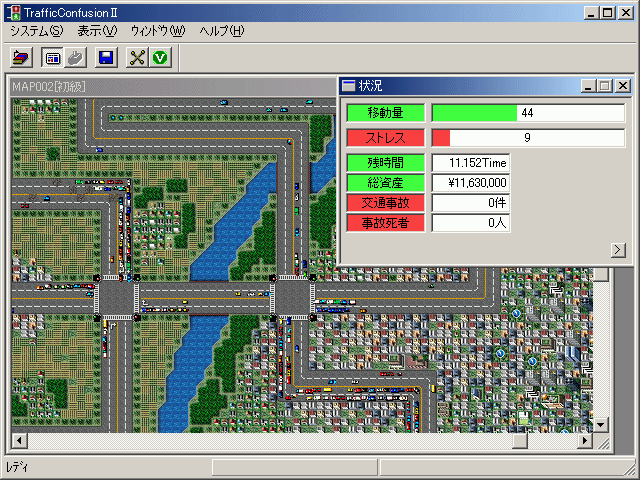The height and width of the screenshot is (480, 640).
Task: Click the 移動量 progress bar showing 44
Action: click(x=528, y=113)
